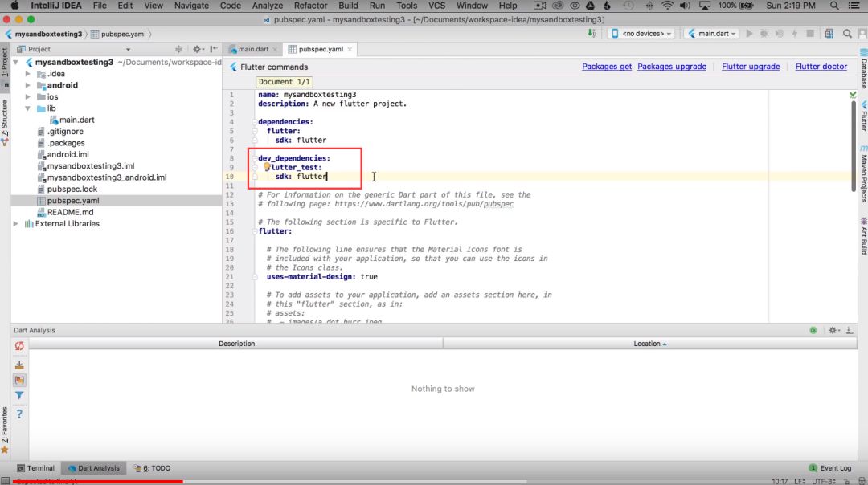The width and height of the screenshot is (868, 485).
Task: Collapse the lib folder
Action: [27, 108]
